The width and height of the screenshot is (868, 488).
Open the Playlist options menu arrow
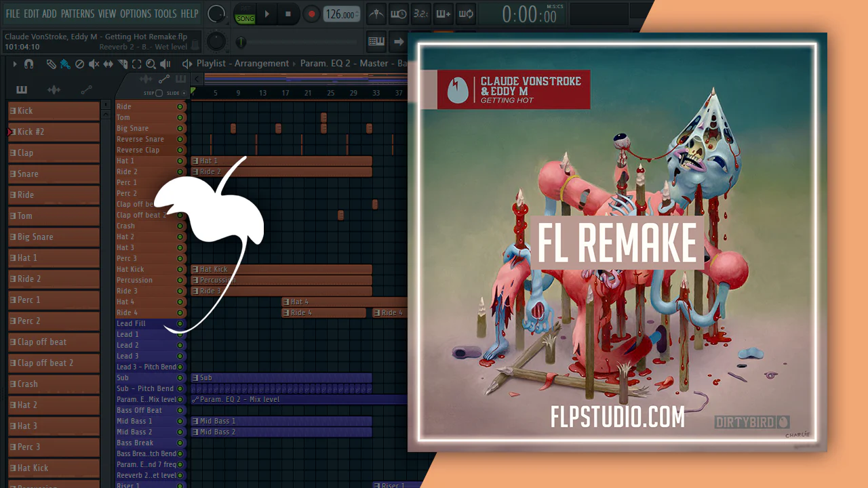(14, 64)
